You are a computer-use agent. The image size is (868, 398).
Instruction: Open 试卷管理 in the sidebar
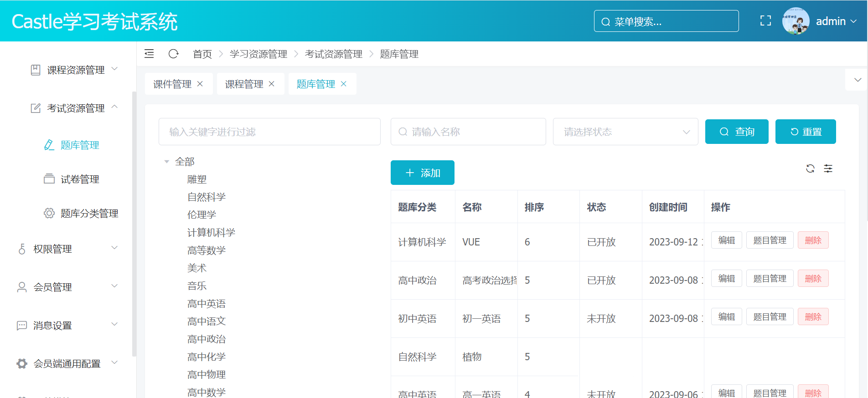click(x=80, y=179)
